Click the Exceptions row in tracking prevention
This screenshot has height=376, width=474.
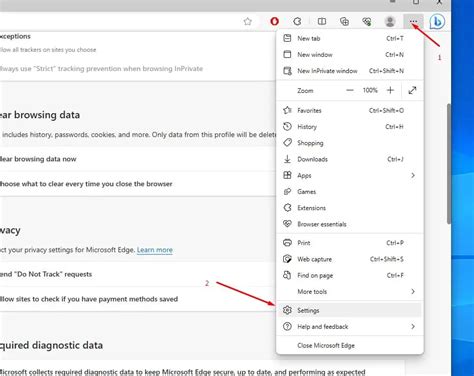tap(138, 43)
